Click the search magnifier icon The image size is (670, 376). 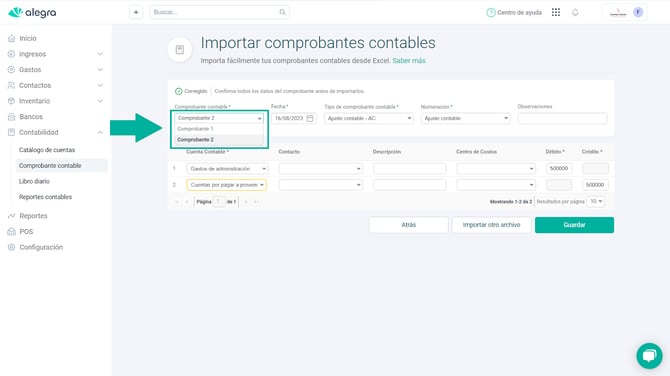point(282,12)
